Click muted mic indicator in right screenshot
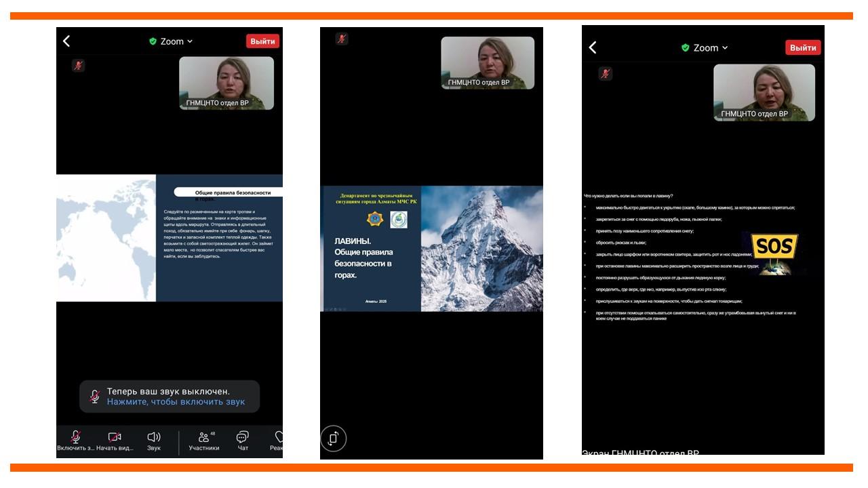Screen dimensions: 868x488 click(x=606, y=74)
